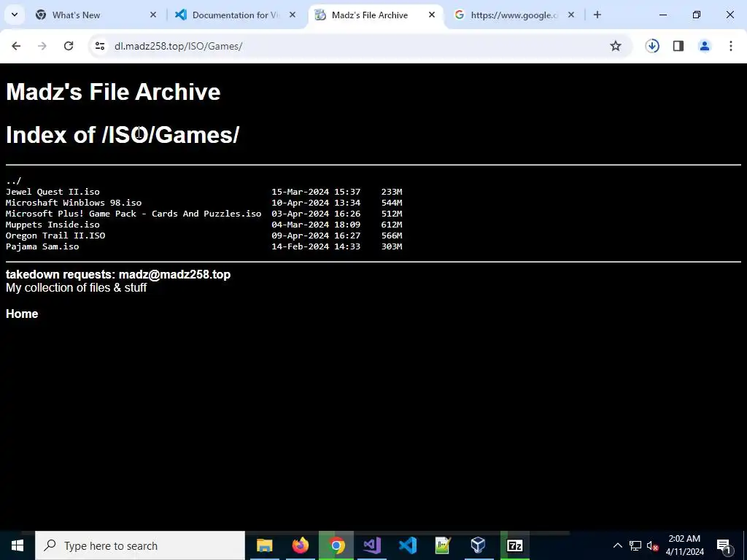This screenshot has height=560, width=747.
Task: Click the muted volume tray icon
Action: [652, 545]
